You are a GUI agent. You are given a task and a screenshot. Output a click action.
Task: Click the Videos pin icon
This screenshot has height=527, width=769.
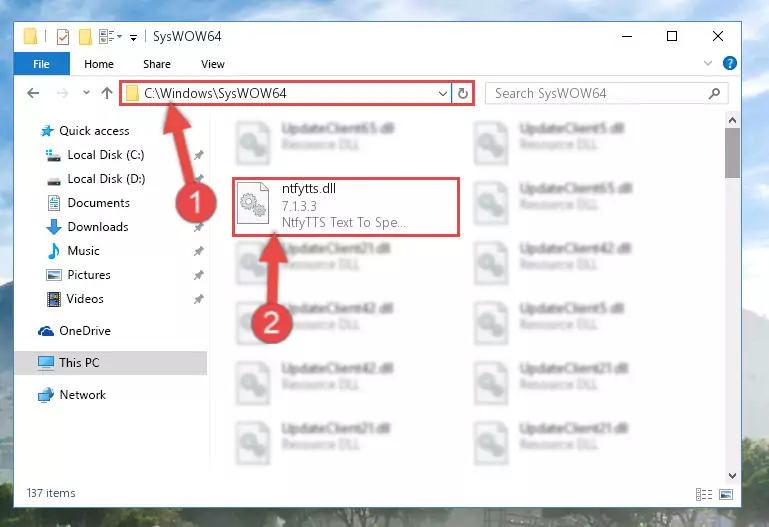coord(199,299)
